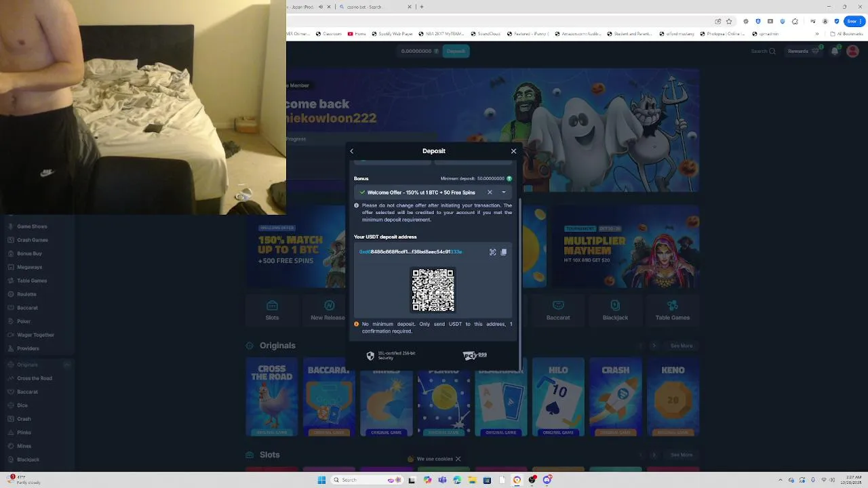Open Baccarat category in sidebar
The width and height of the screenshot is (868, 488).
coord(27,308)
